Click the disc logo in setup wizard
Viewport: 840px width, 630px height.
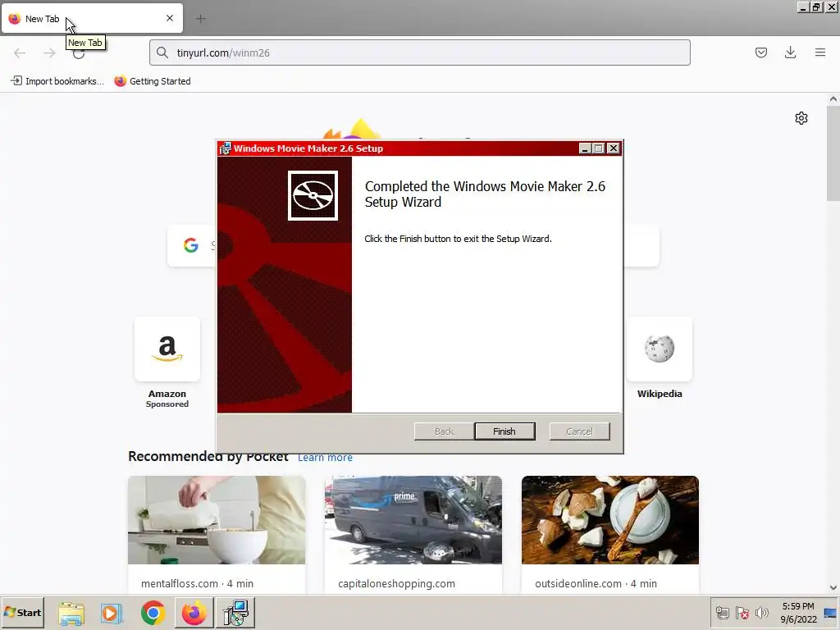point(313,195)
